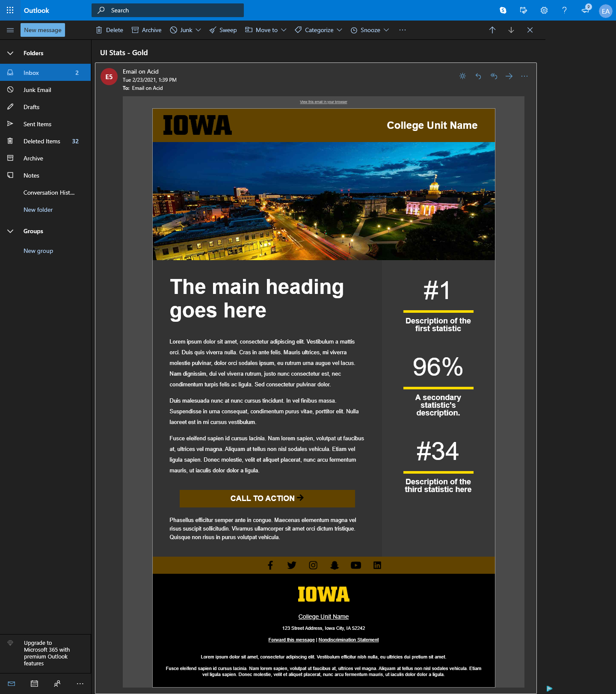The height and width of the screenshot is (694, 616).
Task: Open the Deleted Items folder
Action: (41, 141)
